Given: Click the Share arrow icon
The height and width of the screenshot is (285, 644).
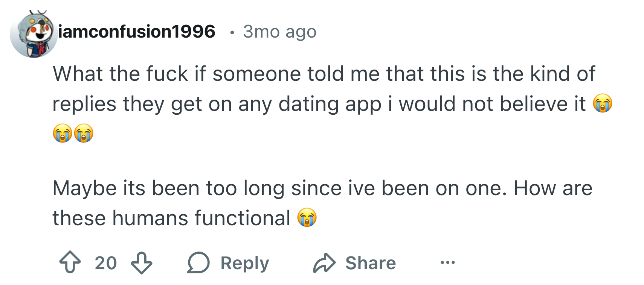Looking at the screenshot, I should [324, 262].
